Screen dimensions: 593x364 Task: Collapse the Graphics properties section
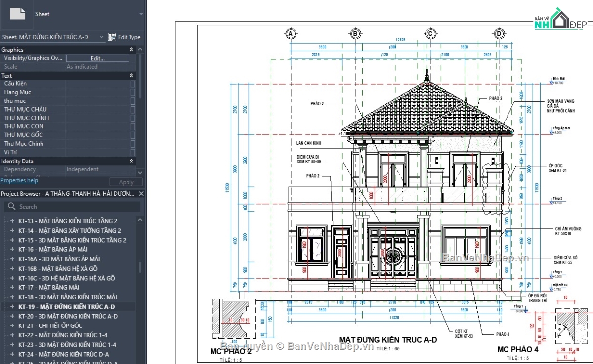coord(131,50)
